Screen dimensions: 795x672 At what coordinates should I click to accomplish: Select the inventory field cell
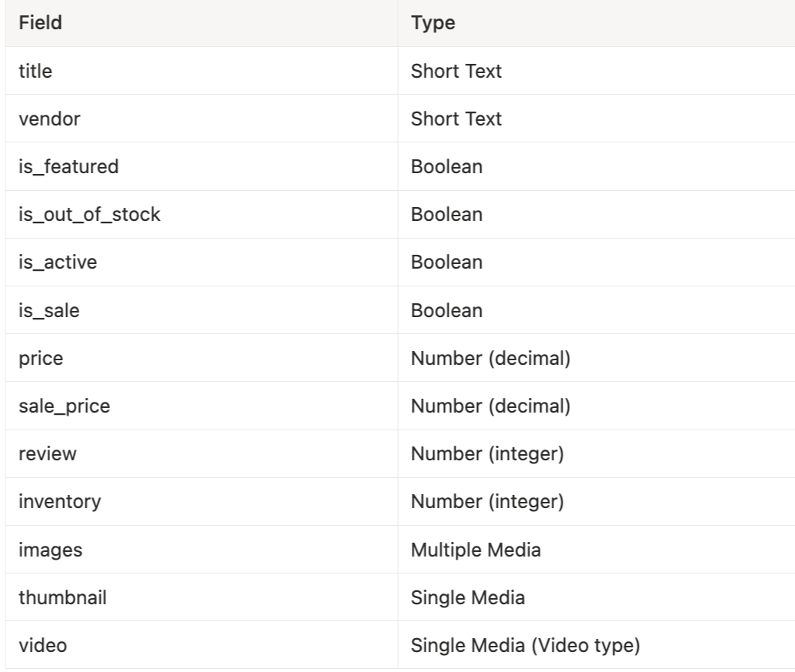click(60, 502)
